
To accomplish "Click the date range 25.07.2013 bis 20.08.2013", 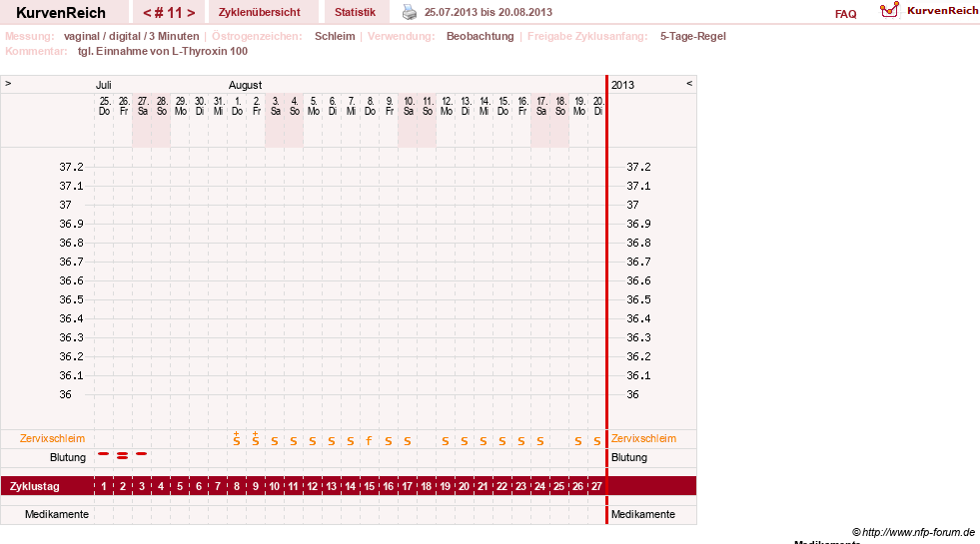I will [x=489, y=12].
